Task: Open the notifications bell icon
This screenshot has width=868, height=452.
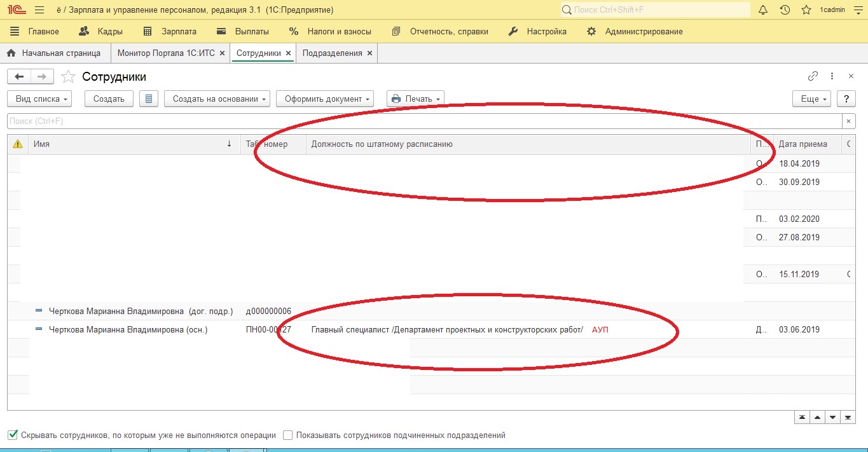Action: 764,10
